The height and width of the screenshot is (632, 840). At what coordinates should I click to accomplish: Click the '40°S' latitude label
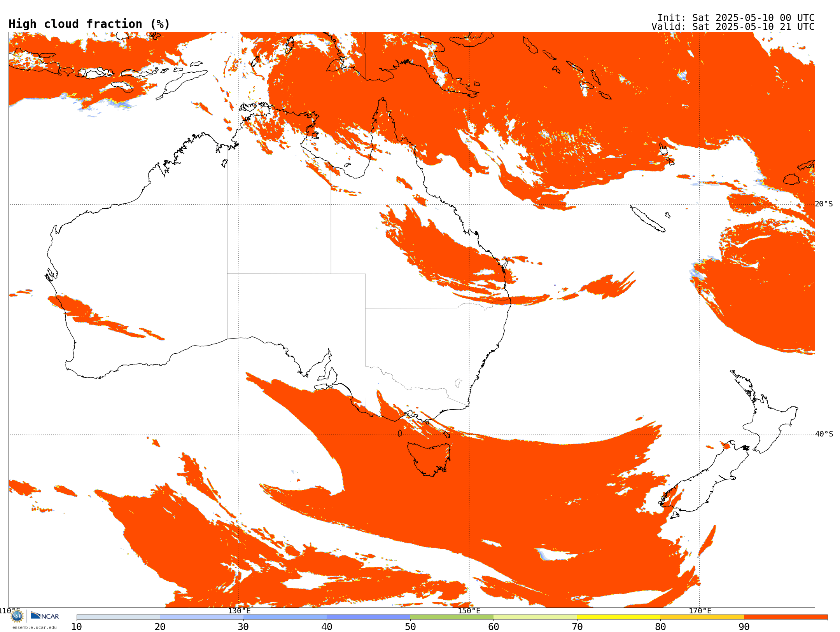click(x=824, y=434)
